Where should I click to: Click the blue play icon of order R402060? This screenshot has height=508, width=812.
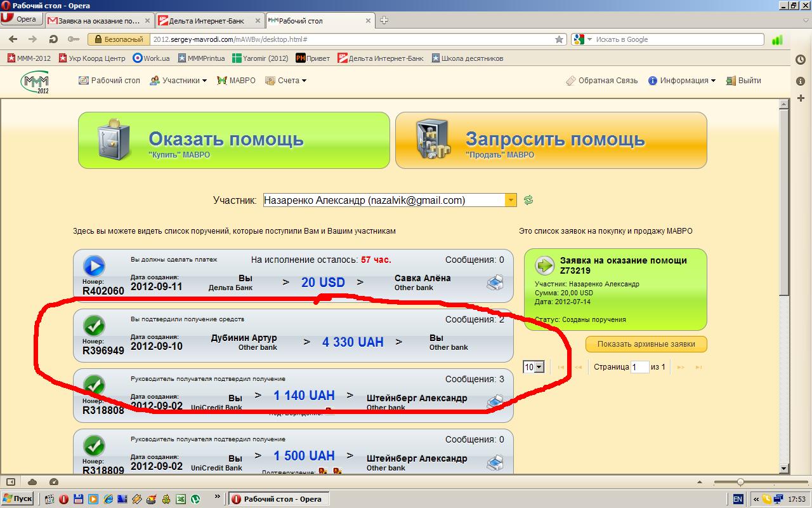click(94, 266)
